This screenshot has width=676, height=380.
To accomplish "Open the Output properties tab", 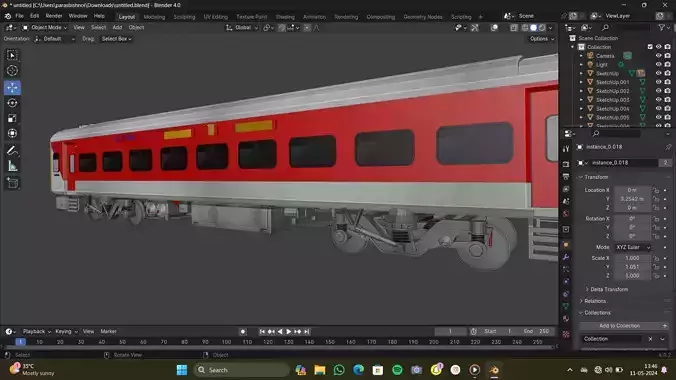I will tap(566, 176).
